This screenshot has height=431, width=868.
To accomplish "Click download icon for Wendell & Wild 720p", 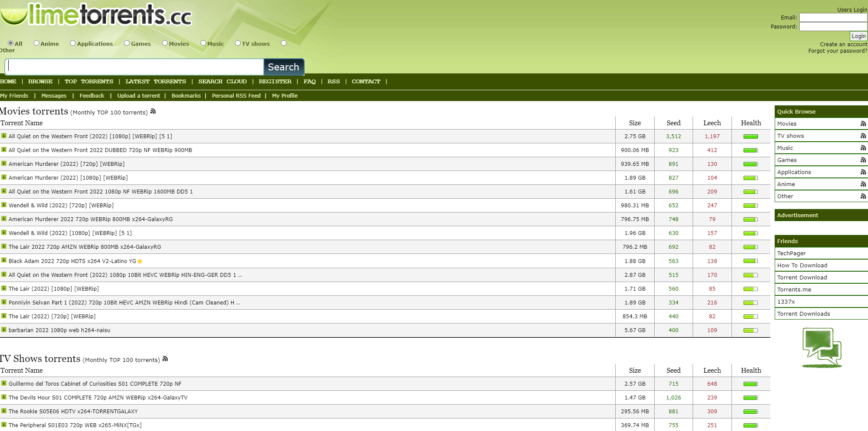I will [4, 205].
